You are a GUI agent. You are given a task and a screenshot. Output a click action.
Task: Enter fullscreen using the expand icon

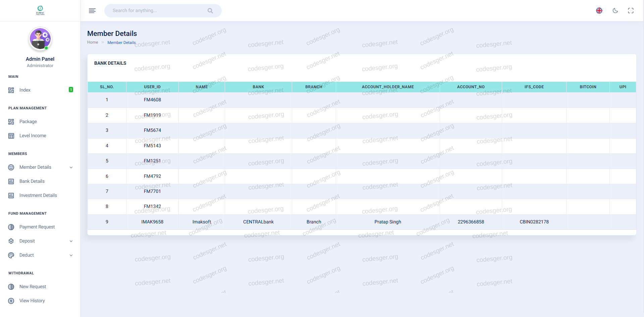[631, 11]
